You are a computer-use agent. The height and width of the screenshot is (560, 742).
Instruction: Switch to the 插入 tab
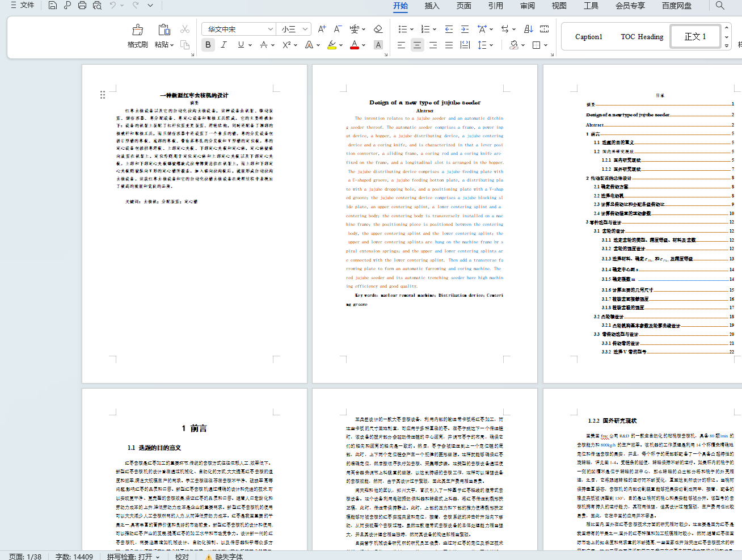point(432,6)
